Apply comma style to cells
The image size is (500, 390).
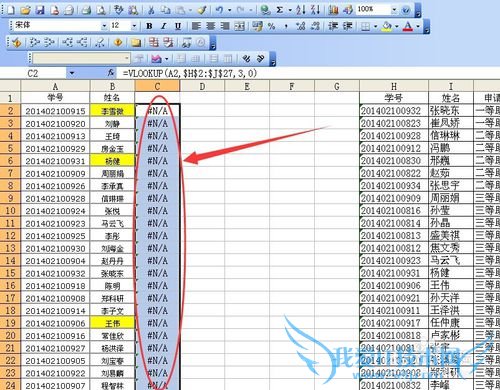tap(286, 26)
